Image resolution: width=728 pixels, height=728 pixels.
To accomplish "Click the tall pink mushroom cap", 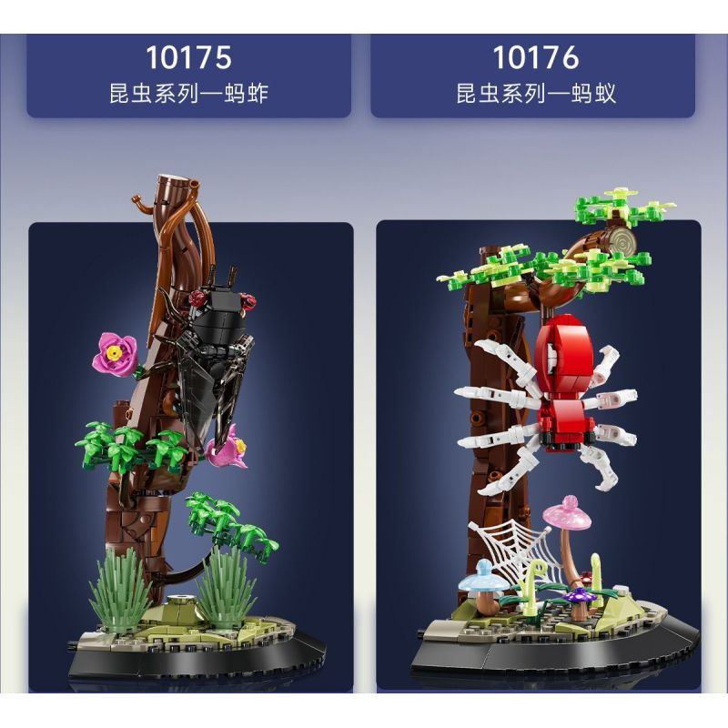I will click(567, 514).
